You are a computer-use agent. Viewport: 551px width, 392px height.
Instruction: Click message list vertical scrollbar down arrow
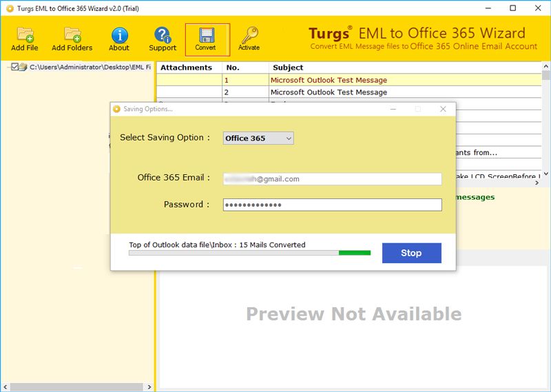coord(546,174)
